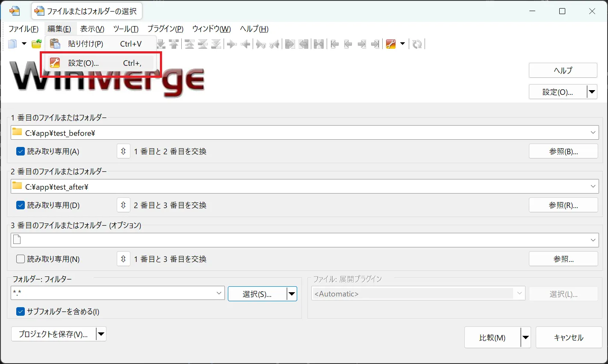The height and width of the screenshot is (364, 608).
Task: Click the 参照(B)... browse button
Action: tap(564, 151)
